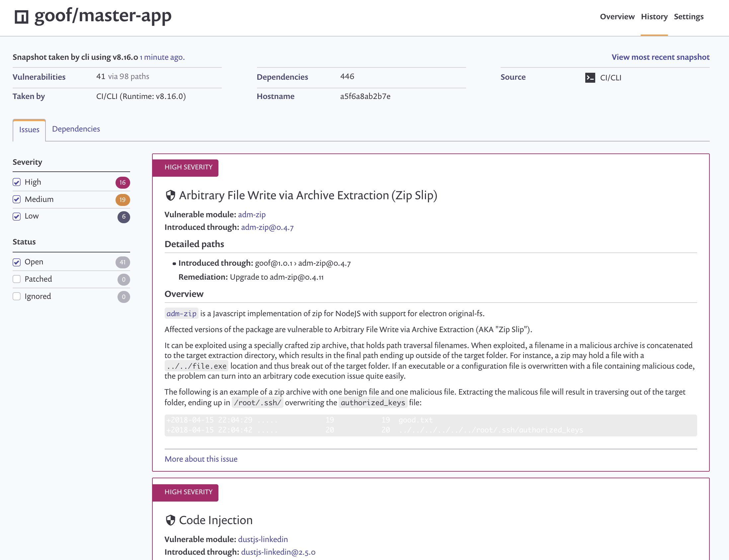Toggle the Medium severity checkbox
The image size is (729, 560).
17,199
